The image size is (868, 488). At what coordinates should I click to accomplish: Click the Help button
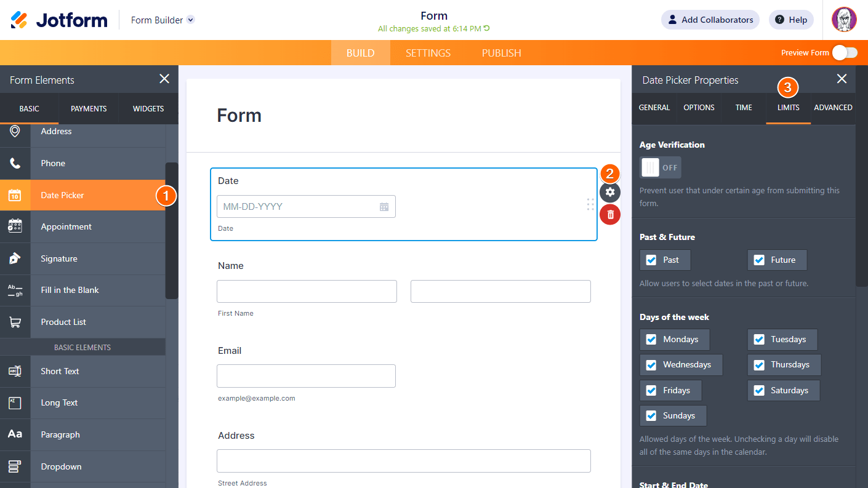coord(791,20)
